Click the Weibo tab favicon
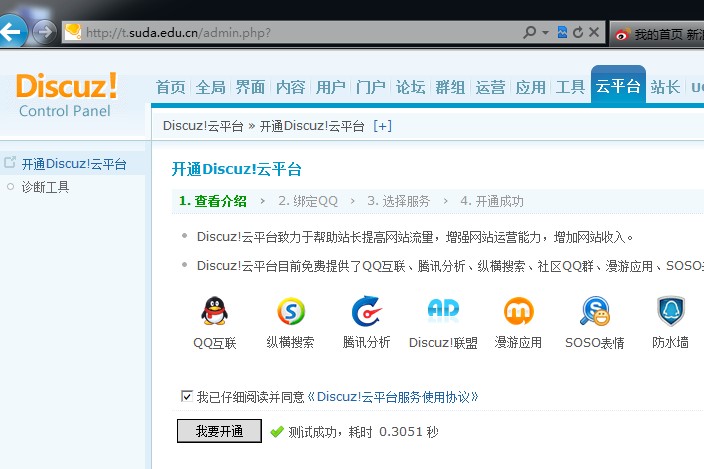 click(622, 34)
